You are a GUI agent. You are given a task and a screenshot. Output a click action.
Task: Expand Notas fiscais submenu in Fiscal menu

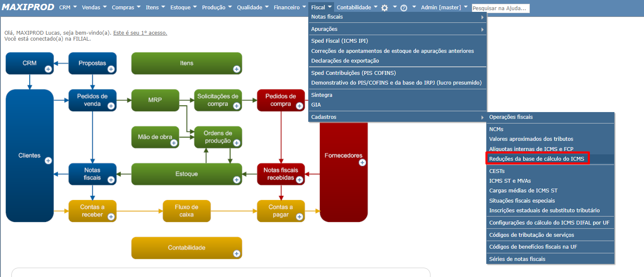pos(397,17)
